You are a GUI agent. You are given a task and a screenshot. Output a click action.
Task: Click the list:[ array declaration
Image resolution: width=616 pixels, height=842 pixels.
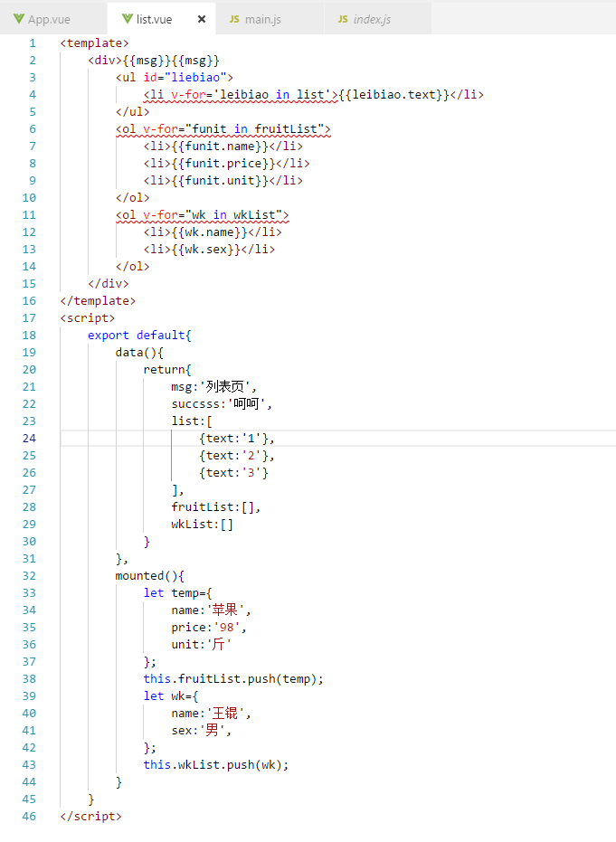[x=192, y=421]
